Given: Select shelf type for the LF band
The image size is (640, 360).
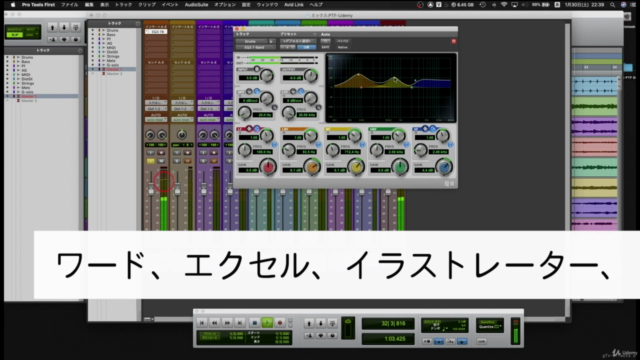Looking at the screenshot, I should (256, 129).
